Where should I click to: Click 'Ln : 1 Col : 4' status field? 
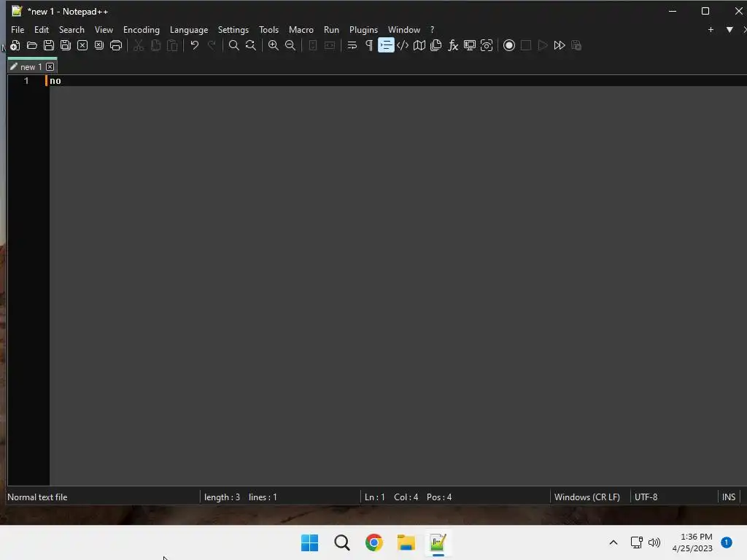click(x=391, y=497)
